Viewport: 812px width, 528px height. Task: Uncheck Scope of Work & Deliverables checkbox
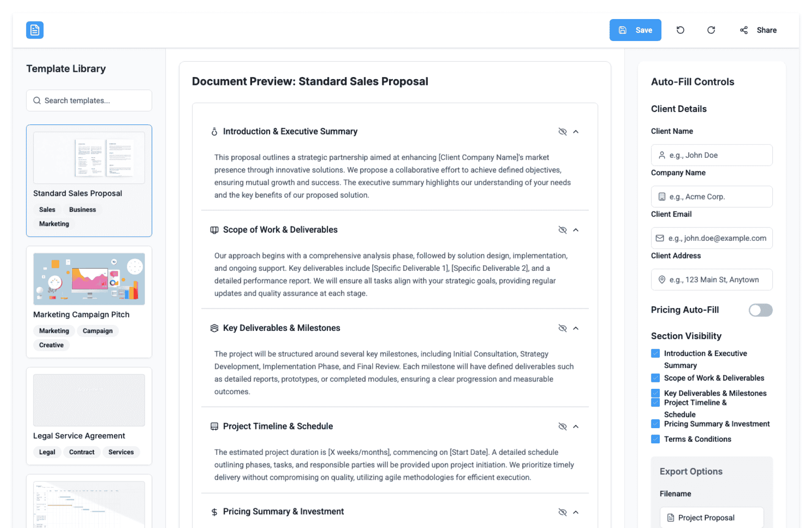click(655, 378)
